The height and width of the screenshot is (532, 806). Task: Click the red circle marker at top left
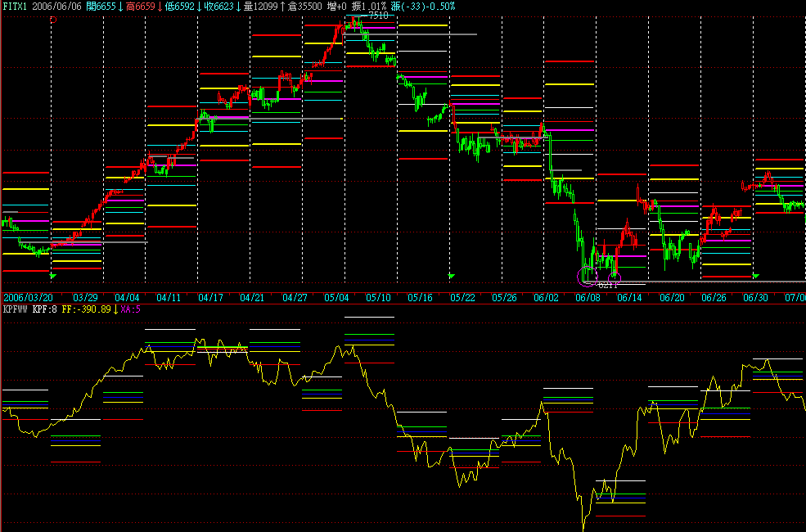click(x=53, y=18)
